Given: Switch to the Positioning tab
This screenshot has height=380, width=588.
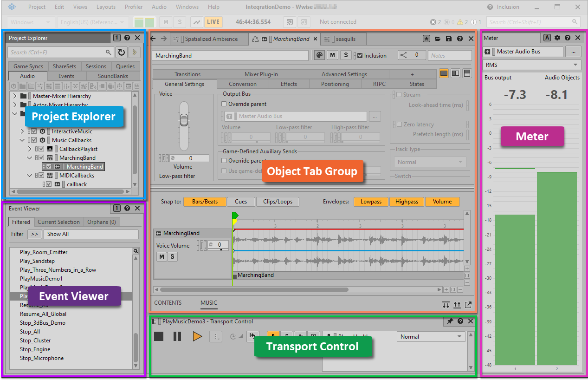Looking at the screenshot, I should (x=335, y=84).
